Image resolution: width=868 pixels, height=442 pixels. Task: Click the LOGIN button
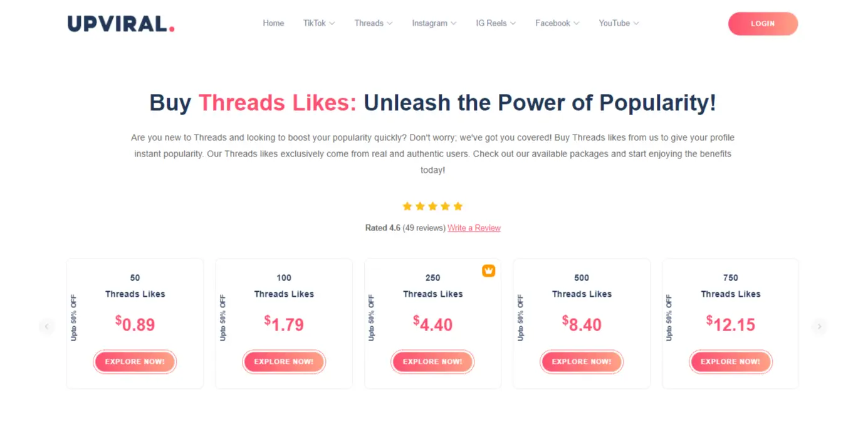pos(763,24)
